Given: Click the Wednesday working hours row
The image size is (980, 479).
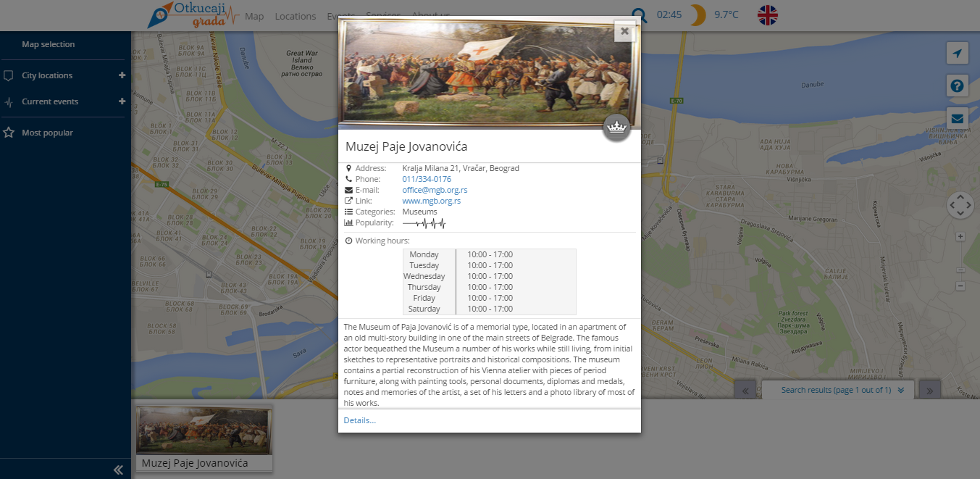Looking at the screenshot, I should [x=490, y=276].
